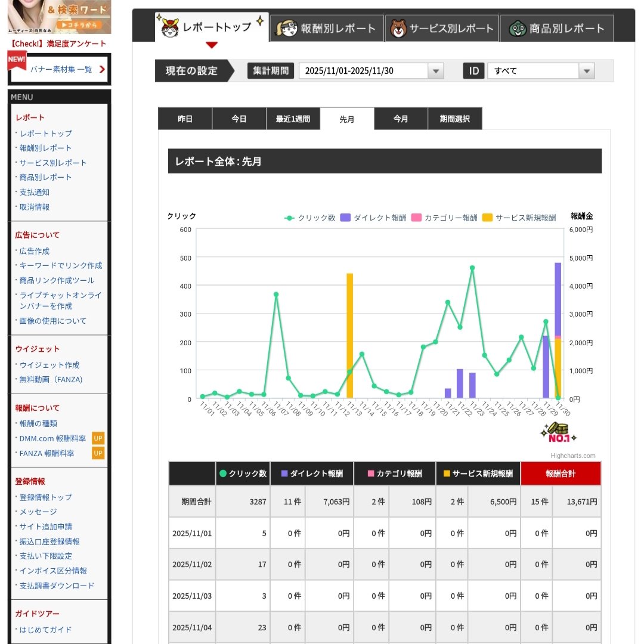Open 取消情報 link
The image size is (644, 644).
click(x=35, y=207)
